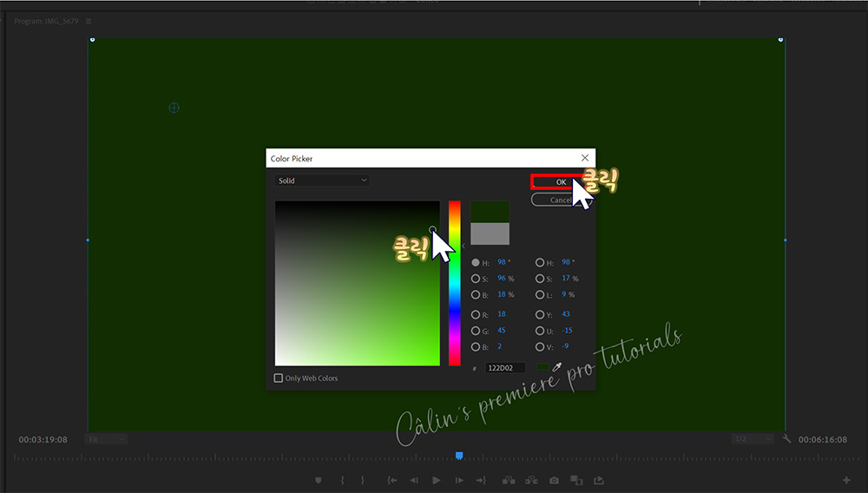Click the anchor point crosshair in the monitor

pyautogui.click(x=174, y=108)
